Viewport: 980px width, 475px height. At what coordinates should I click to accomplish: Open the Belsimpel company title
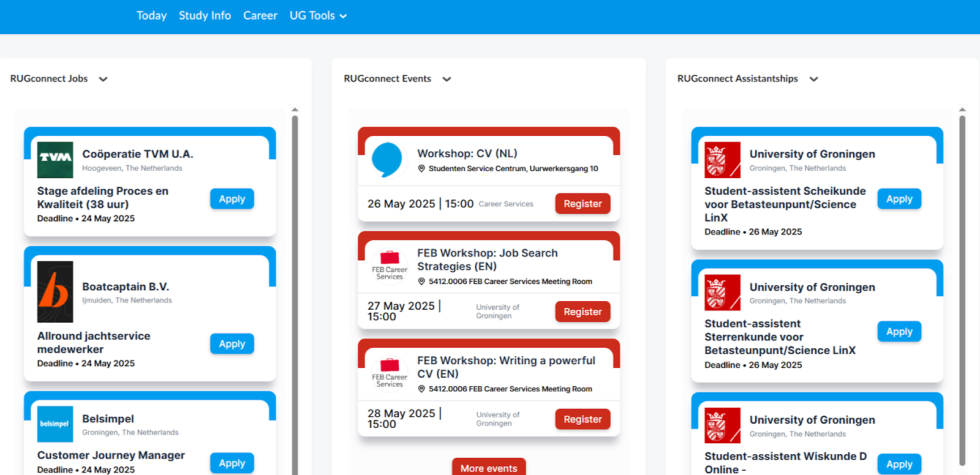point(108,419)
